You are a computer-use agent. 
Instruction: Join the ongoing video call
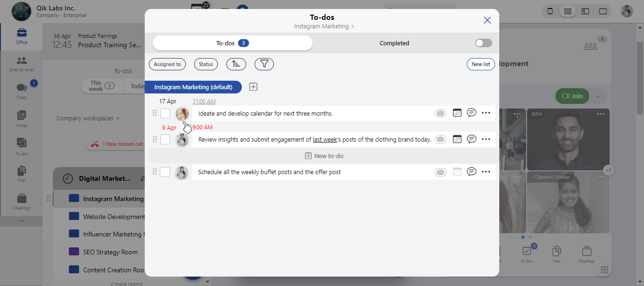click(x=572, y=96)
